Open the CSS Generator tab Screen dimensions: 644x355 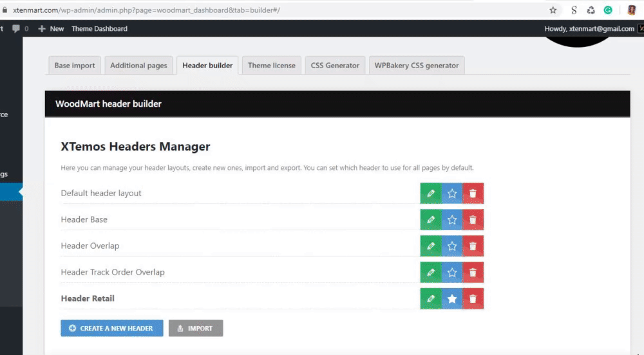(x=335, y=66)
